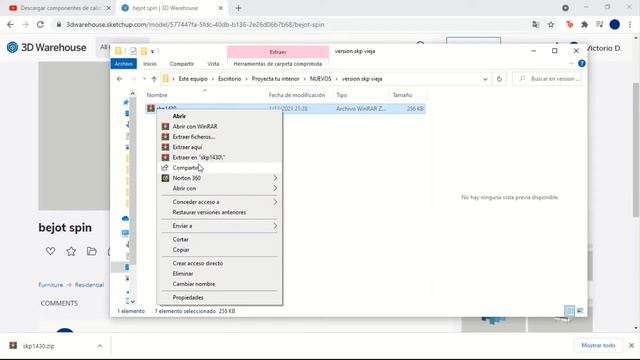Click NUEVOS breadcrumb folder
This screenshot has width=640, height=360.
point(320,79)
